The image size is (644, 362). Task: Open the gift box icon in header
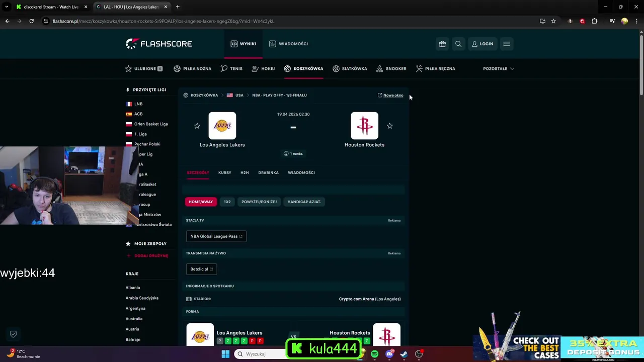pos(442,44)
